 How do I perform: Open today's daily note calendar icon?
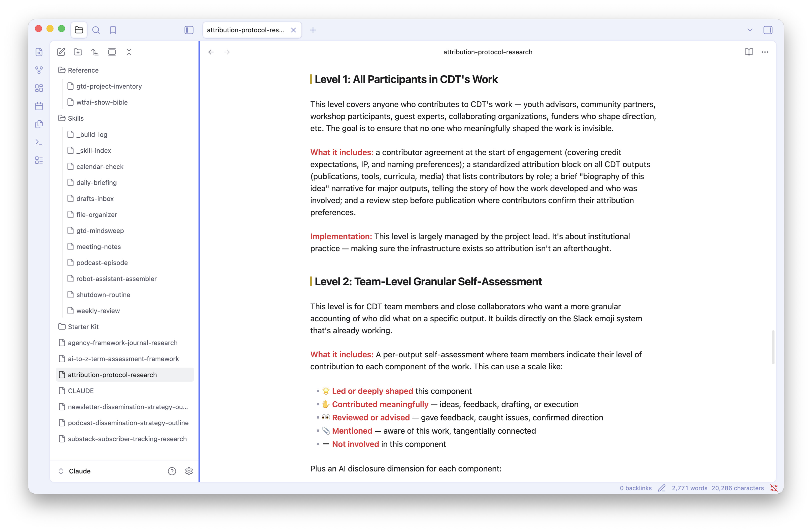[39, 106]
